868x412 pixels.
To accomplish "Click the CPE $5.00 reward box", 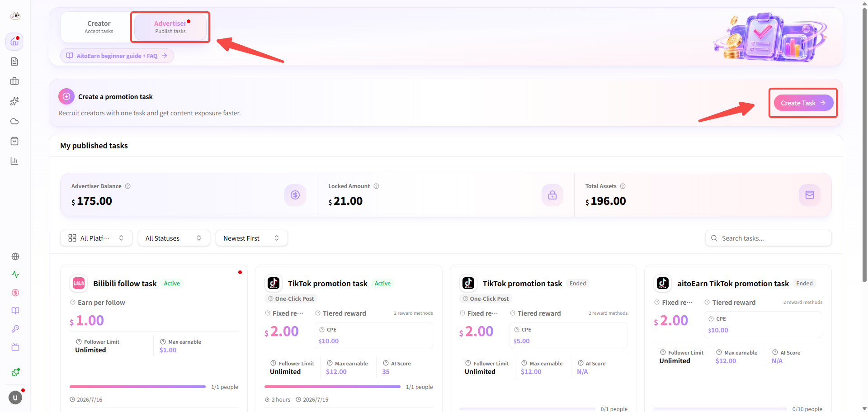I will (568, 335).
